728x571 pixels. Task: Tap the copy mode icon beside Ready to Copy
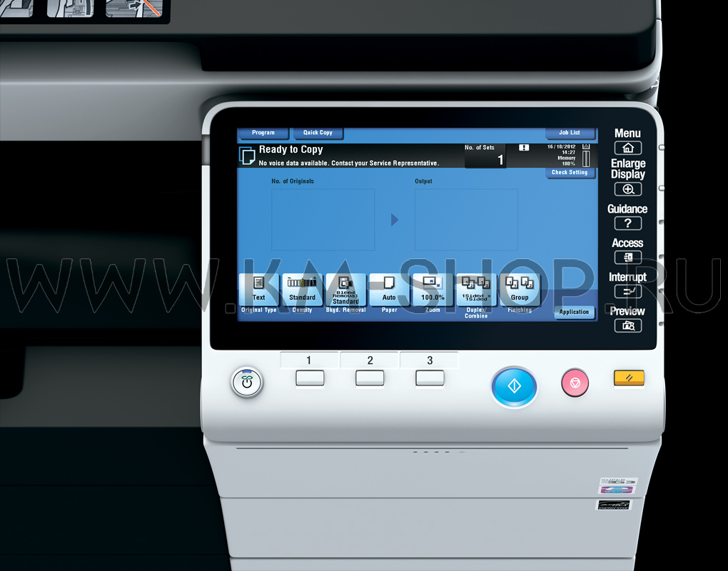pos(247,156)
